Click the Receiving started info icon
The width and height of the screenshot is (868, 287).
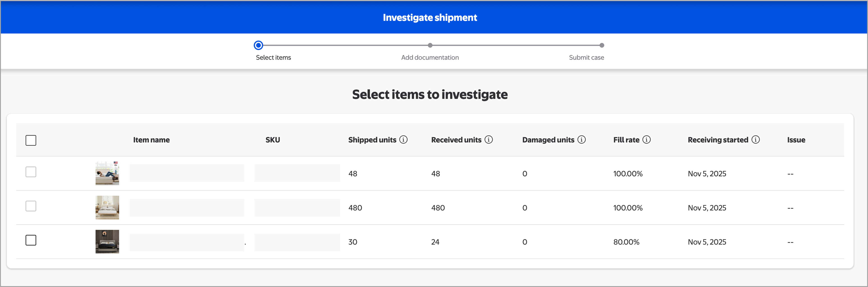tap(756, 140)
